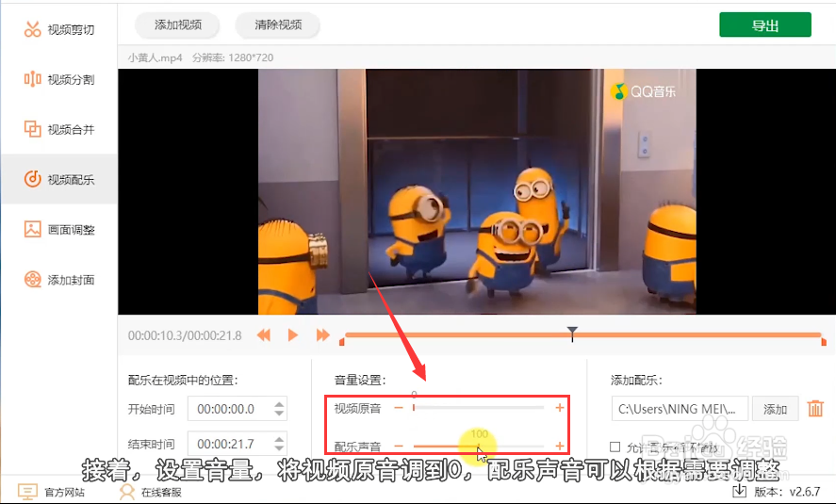
Task: Click the resolution text 1280*720
Action: [x=251, y=57]
